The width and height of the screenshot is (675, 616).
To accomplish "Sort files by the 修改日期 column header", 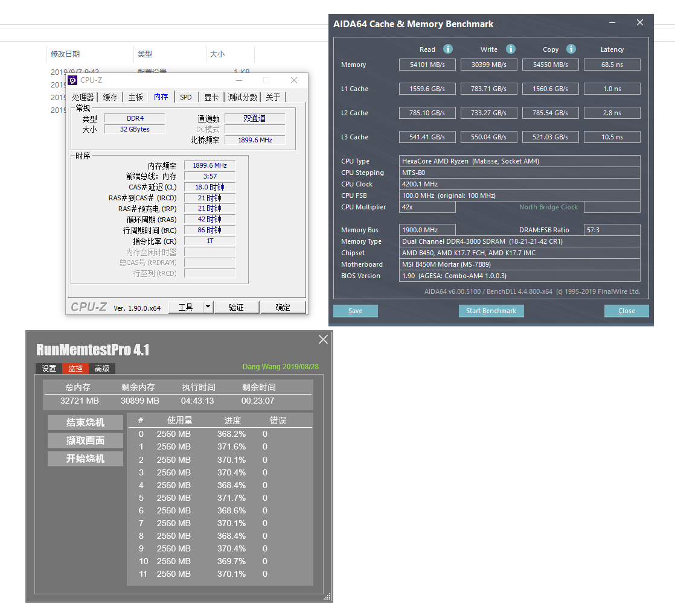I will [65, 54].
